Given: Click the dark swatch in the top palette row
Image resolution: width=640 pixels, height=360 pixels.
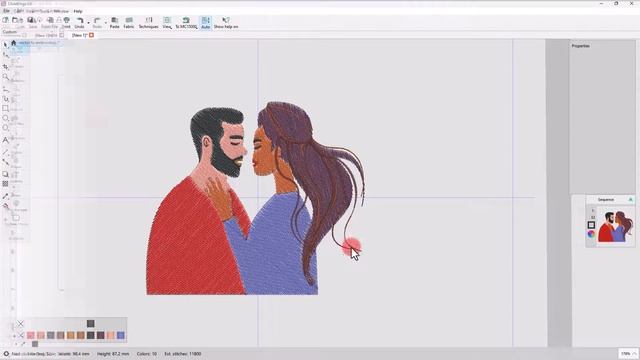Looking at the screenshot, I should [91, 324].
